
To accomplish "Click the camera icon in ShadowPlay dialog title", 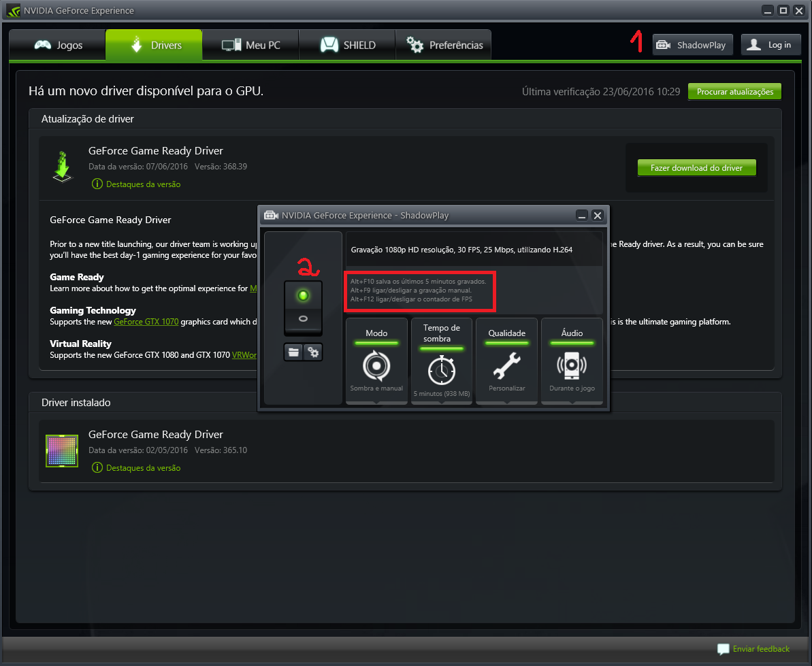I will [x=271, y=215].
